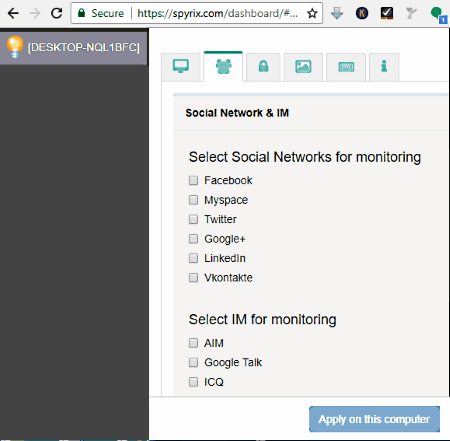Enable Google Talk IM monitoring
The width and height of the screenshot is (450, 441).
point(193,362)
